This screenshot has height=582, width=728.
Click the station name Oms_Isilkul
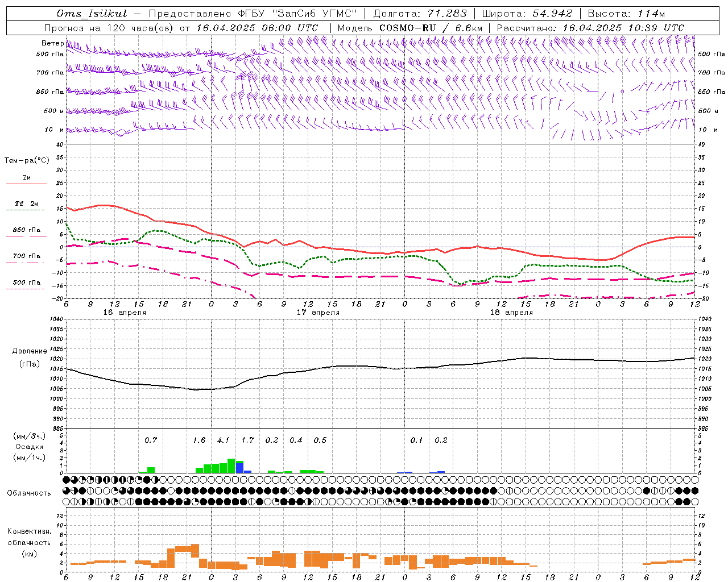tap(92, 14)
